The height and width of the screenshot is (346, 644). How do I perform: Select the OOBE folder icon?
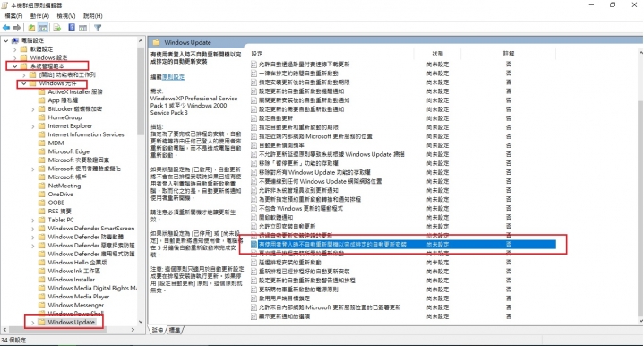coord(41,203)
